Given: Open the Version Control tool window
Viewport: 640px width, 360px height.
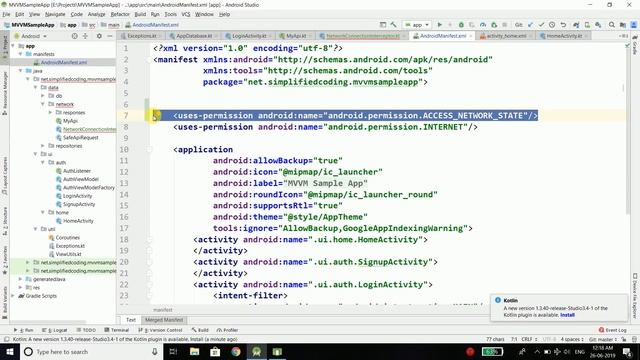Looking at the screenshot, I should point(160,330).
